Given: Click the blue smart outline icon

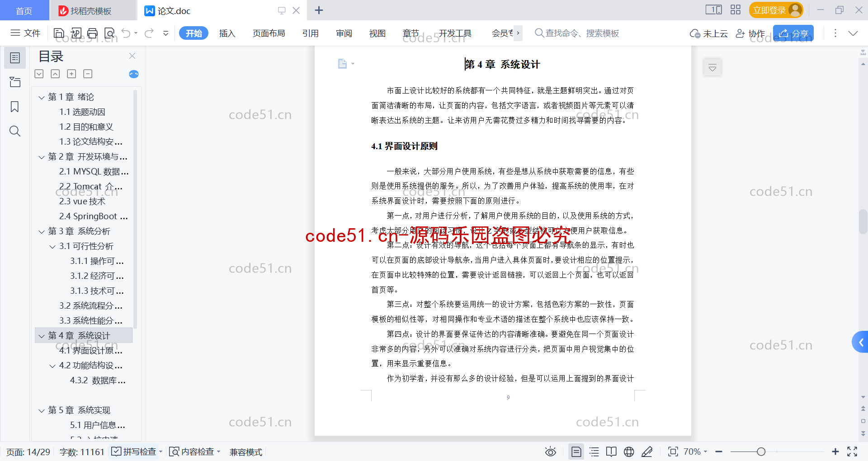Looking at the screenshot, I should coord(134,74).
